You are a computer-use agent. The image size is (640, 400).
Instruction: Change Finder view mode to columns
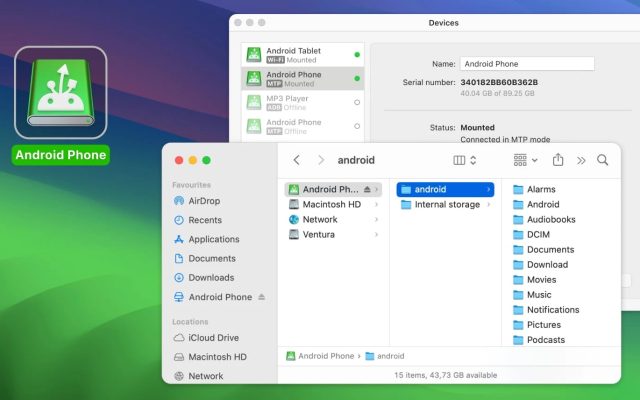[464, 160]
